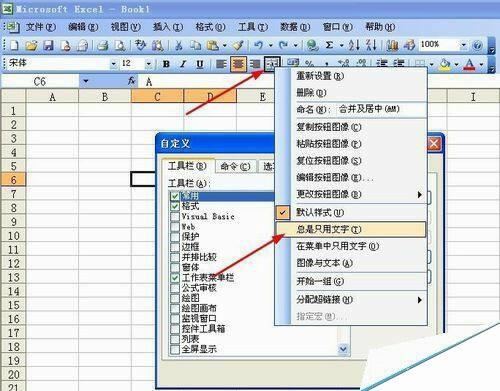Viewport: 500px width, 391px height.
Task: Click the Print Preview icon
Action: [119, 45]
